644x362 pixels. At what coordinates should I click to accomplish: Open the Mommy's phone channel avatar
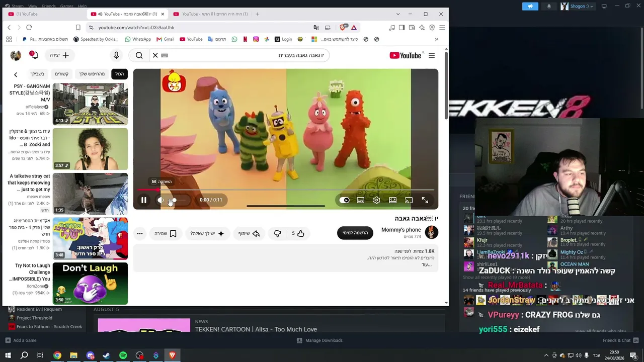[431, 232]
